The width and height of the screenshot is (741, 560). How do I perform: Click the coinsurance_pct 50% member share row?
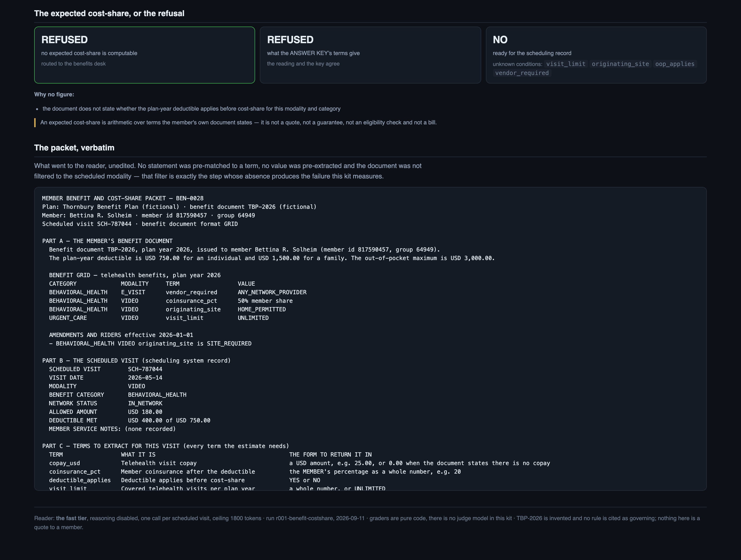coord(171,301)
